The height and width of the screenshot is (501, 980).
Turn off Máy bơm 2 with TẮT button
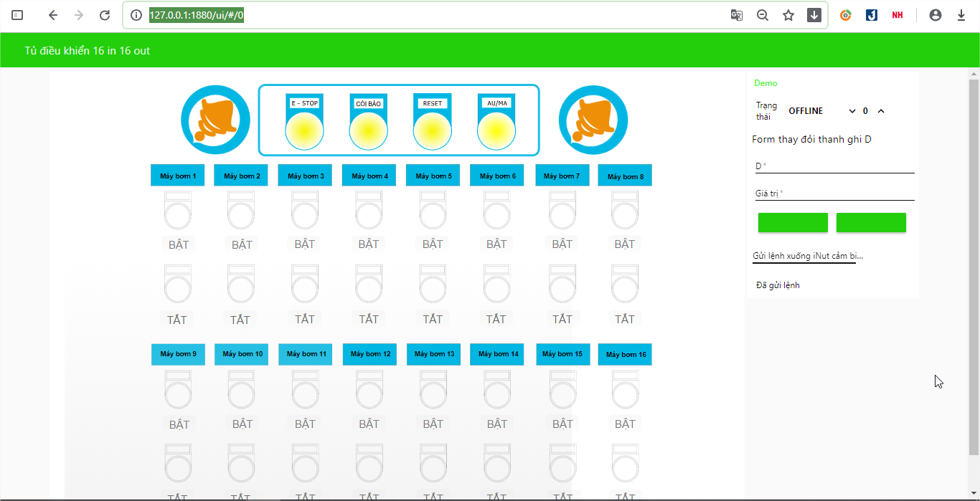click(241, 288)
